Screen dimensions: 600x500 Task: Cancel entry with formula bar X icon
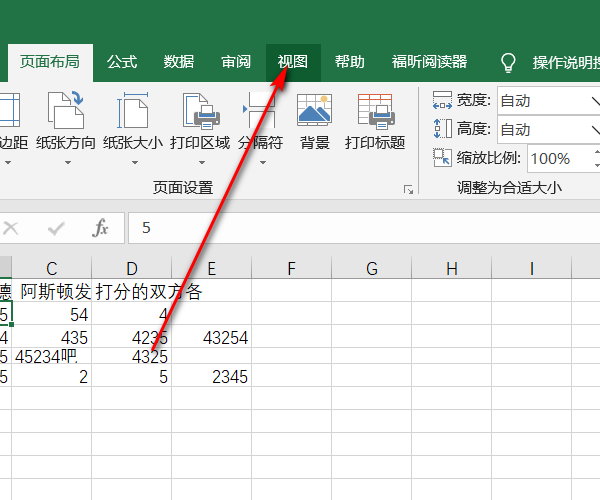coord(11,228)
